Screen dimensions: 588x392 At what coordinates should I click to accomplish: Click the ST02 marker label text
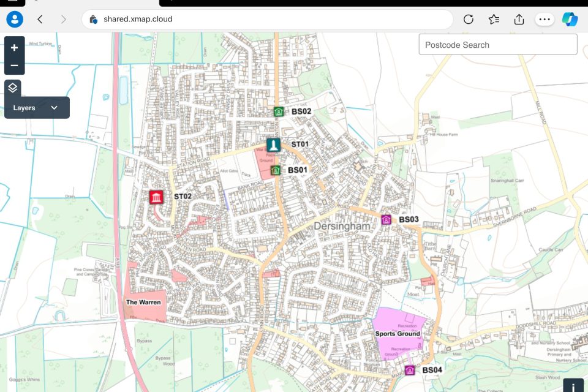click(183, 196)
